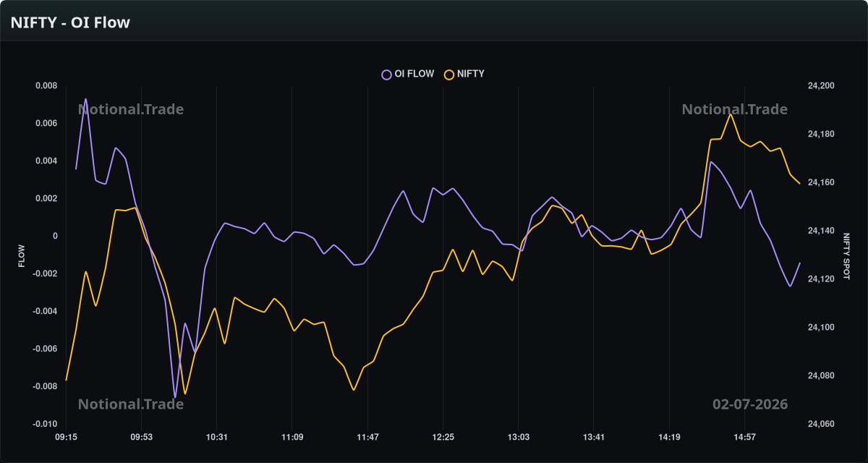Viewport: 868px width, 463px height.
Task: Click the 13:03 time axis label
Action: (x=518, y=437)
